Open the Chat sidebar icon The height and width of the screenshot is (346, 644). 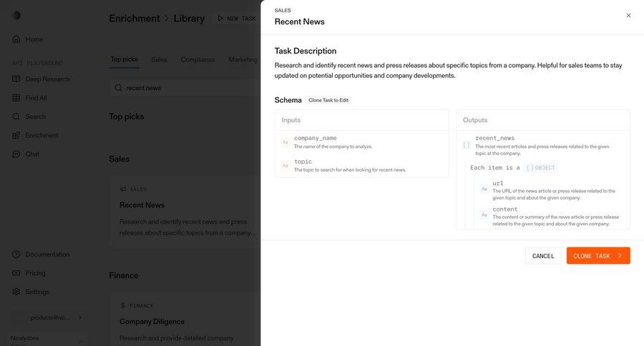(x=16, y=154)
